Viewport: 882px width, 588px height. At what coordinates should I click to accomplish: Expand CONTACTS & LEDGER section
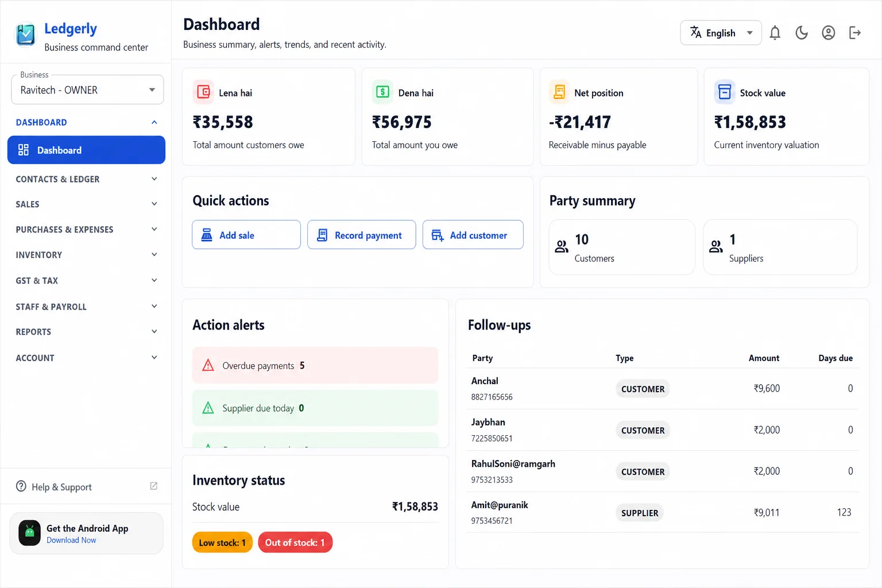click(x=86, y=179)
